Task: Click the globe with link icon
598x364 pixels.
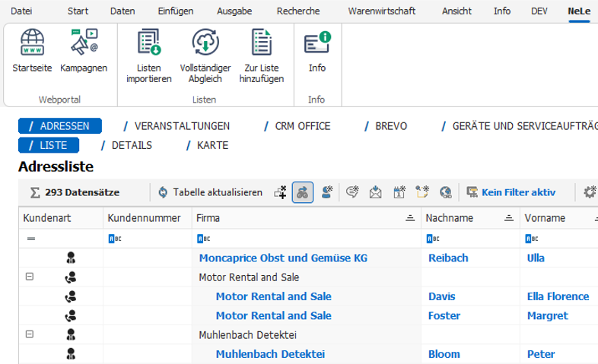Action: click(445, 192)
